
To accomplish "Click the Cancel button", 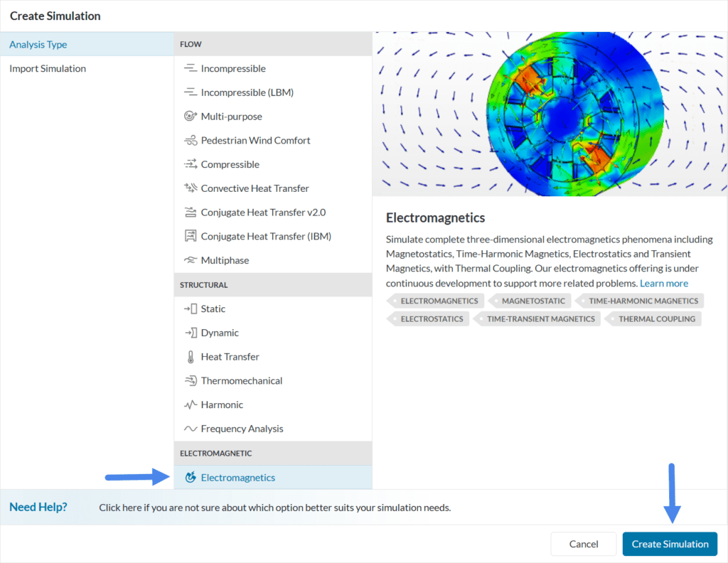I will click(x=583, y=544).
